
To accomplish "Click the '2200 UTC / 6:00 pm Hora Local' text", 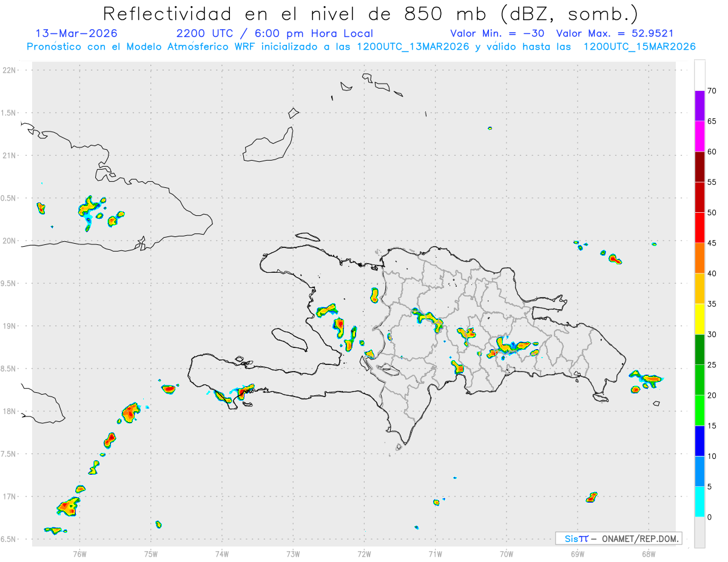I will 274,33.
